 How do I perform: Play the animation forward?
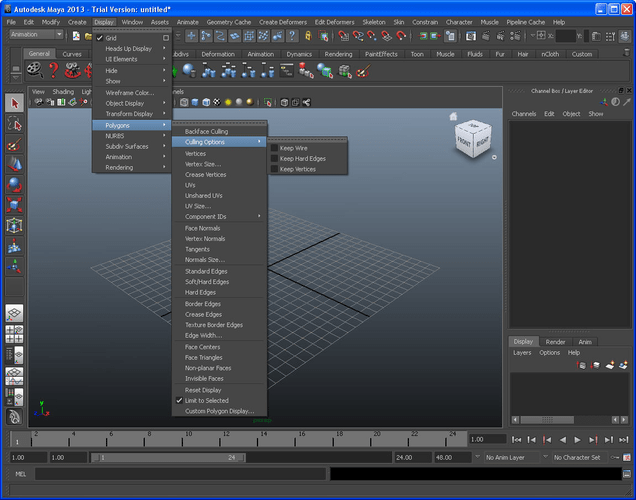click(x=577, y=440)
